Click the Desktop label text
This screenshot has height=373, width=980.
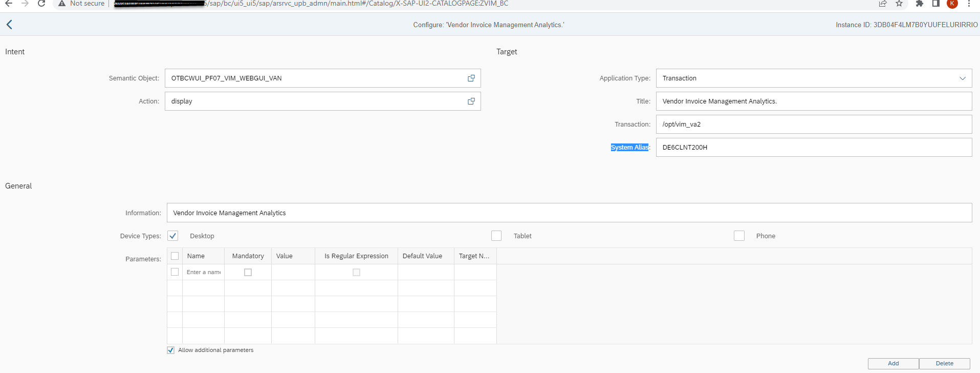pyautogui.click(x=202, y=236)
